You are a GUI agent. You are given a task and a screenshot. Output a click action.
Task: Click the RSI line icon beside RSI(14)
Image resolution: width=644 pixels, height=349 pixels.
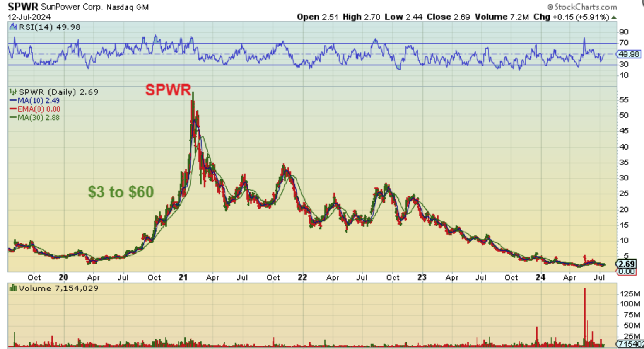(13, 27)
